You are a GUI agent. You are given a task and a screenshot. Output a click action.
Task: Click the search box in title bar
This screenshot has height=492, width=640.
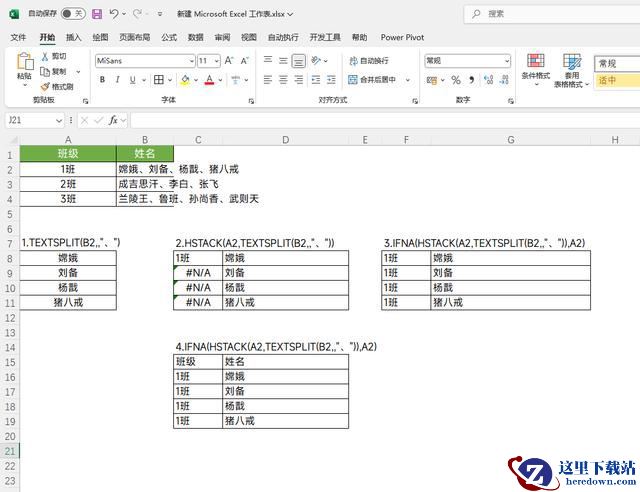click(x=552, y=14)
